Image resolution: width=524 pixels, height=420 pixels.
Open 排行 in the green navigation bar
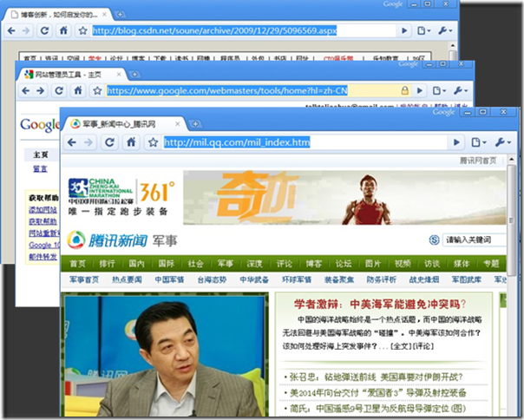(x=107, y=264)
